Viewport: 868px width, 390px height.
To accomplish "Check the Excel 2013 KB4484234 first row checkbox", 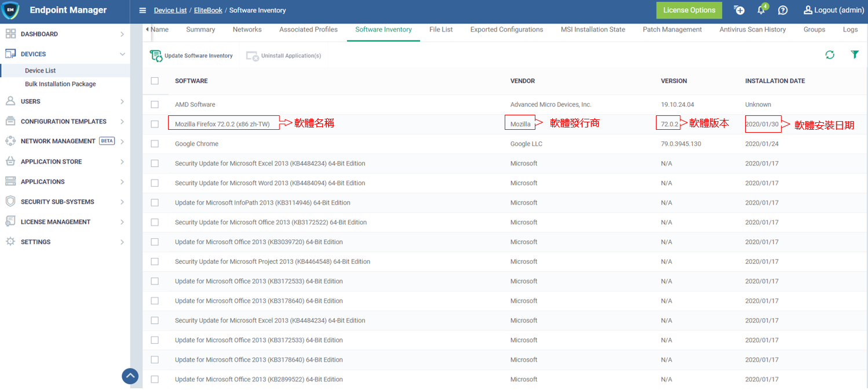I will [155, 163].
